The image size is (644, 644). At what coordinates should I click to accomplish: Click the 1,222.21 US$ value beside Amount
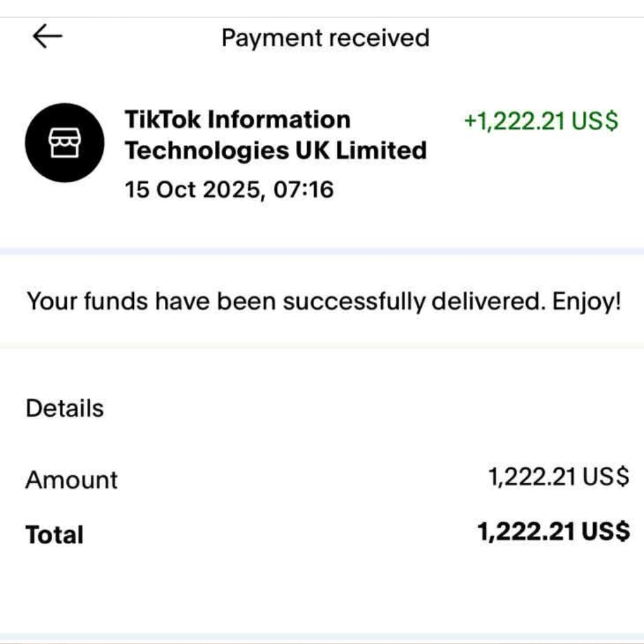point(558,477)
